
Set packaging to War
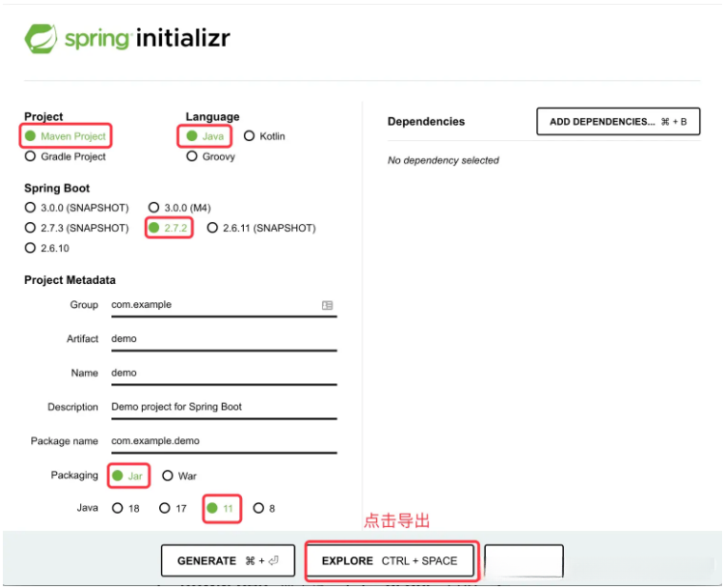[168, 476]
